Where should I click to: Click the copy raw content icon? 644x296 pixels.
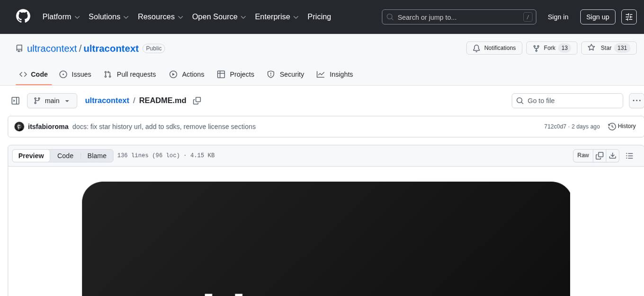point(599,155)
